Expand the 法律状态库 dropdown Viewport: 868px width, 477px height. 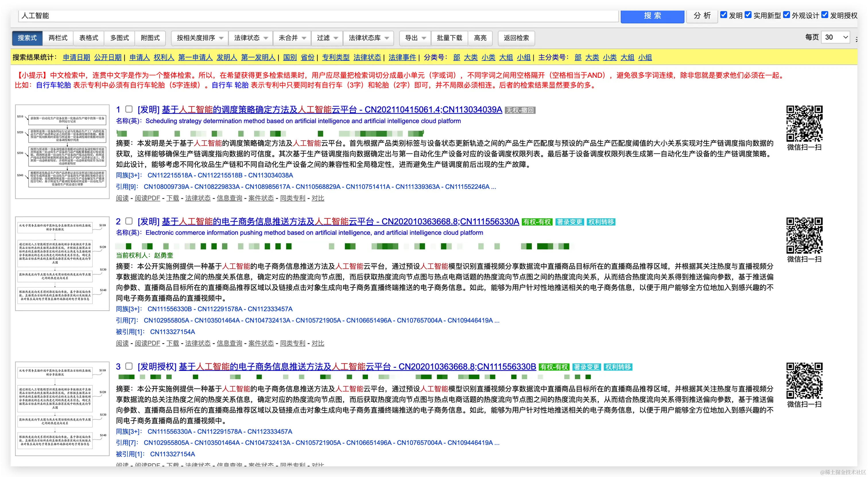coord(369,38)
